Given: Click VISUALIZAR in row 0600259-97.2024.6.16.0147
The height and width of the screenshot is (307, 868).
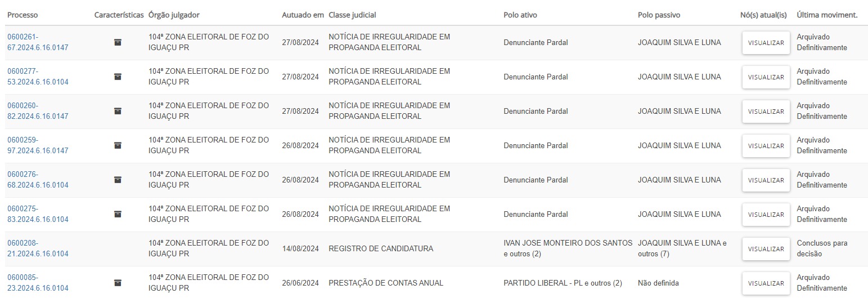Looking at the screenshot, I should (766, 146).
